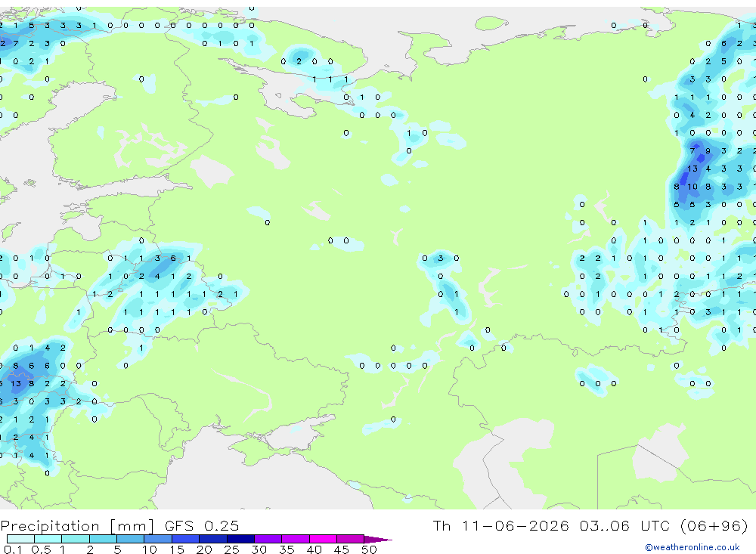Click the 25–30 mm violet legend swatch
The image size is (756, 554).
click(240, 539)
